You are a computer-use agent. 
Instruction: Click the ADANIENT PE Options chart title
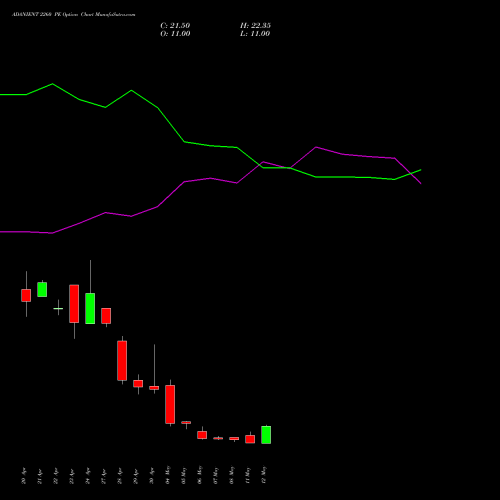(74, 15)
